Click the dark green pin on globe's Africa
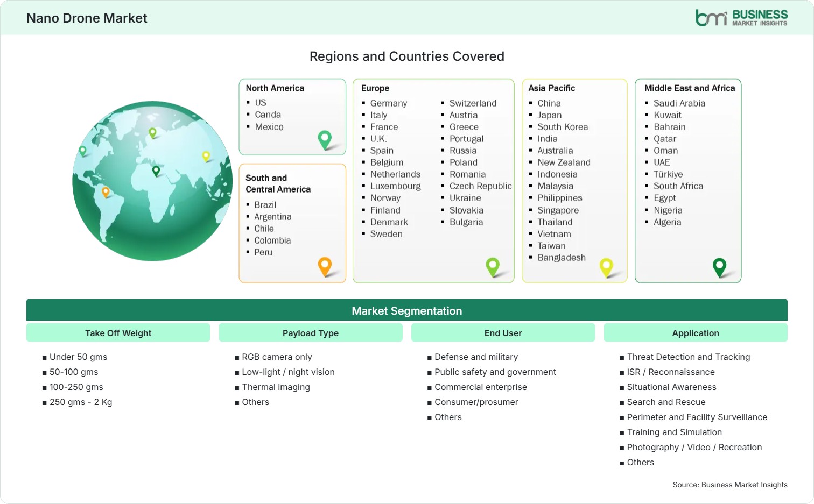The width and height of the screenshot is (814, 504). point(156,171)
